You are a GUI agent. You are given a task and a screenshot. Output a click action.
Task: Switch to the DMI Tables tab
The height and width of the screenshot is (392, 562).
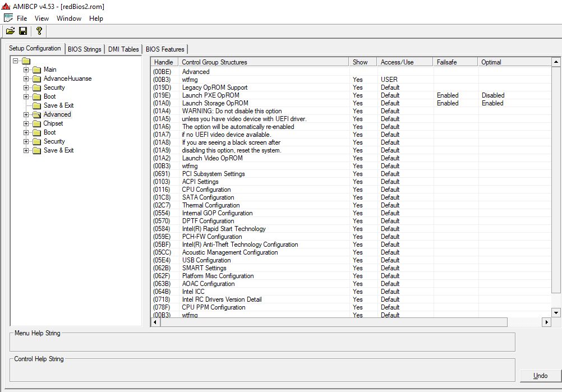123,49
